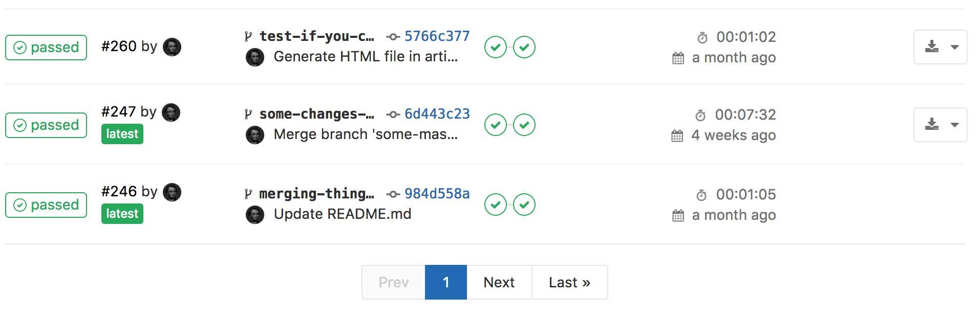Click passed status badge for pipeline #260
Image resolution: width=980 pixels, height=317 pixels.
point(46,48)
